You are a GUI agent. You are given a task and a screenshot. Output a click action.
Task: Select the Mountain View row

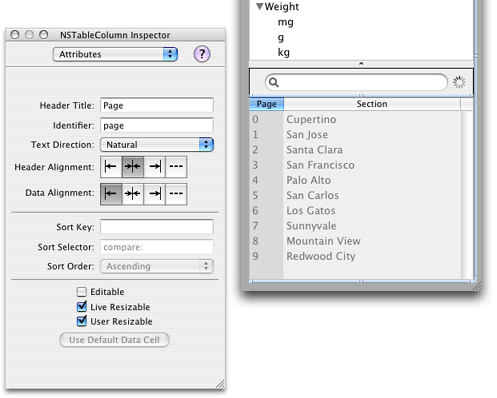pos(356,241)
